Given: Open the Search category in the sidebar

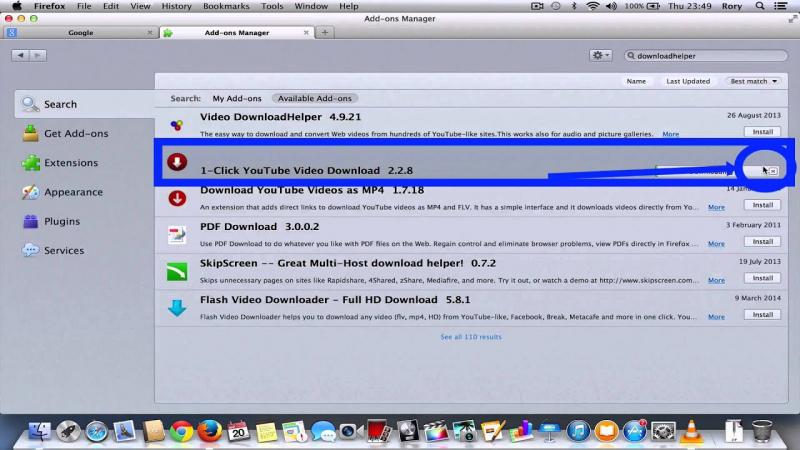Looking at the screenshot, I should (85, 104).
